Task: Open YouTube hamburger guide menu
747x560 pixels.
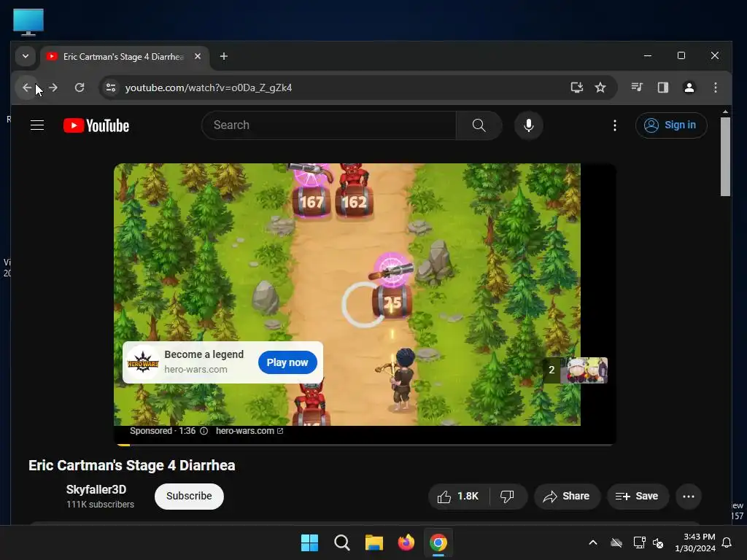Action: (37, 125)
